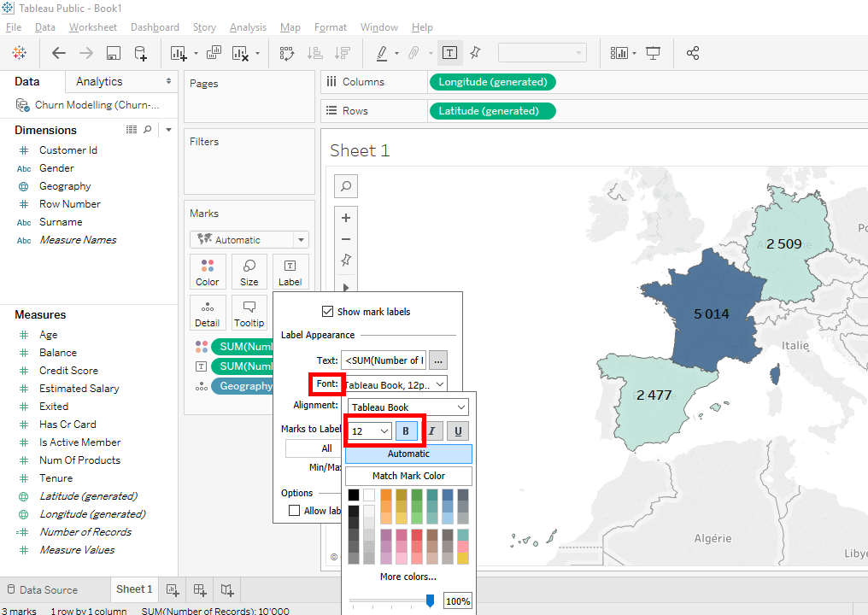Open the font size 12 dropdown
Screen dimensions: 868x615
371,431
